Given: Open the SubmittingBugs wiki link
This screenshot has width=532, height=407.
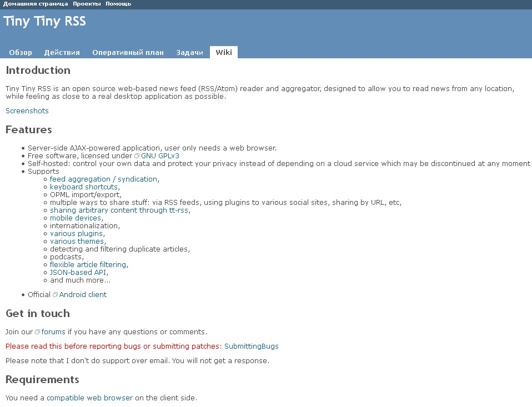Looking at the screenshot, I should point(252,346).
